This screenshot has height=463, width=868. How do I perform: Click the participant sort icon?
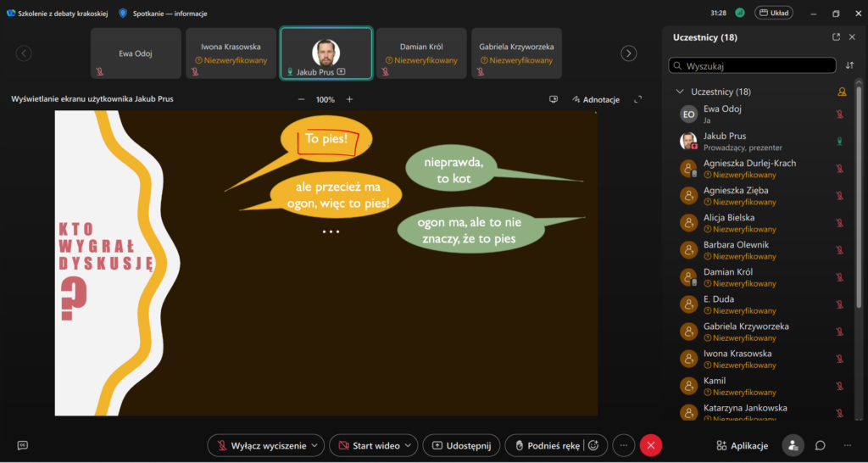click(x=850, y=65)
